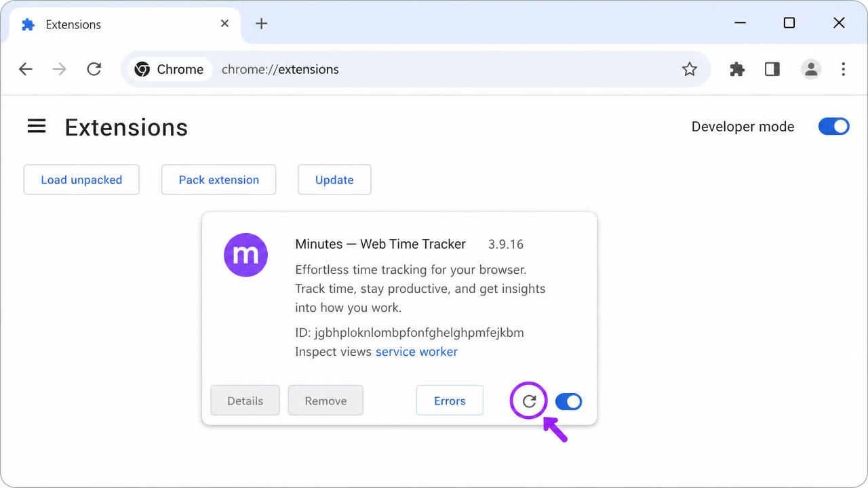Open the side panel icon
The height and width of the screenshot is (488, 868).
point(772,69)
